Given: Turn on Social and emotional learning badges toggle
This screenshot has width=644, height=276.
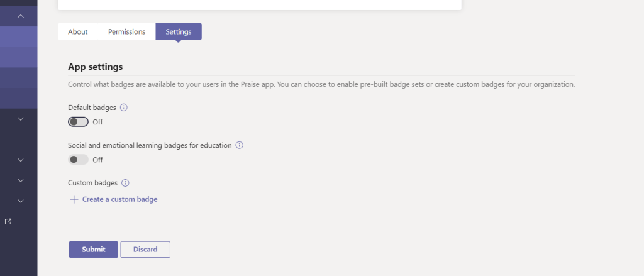Looking at the screenshot, I should 78,160.
